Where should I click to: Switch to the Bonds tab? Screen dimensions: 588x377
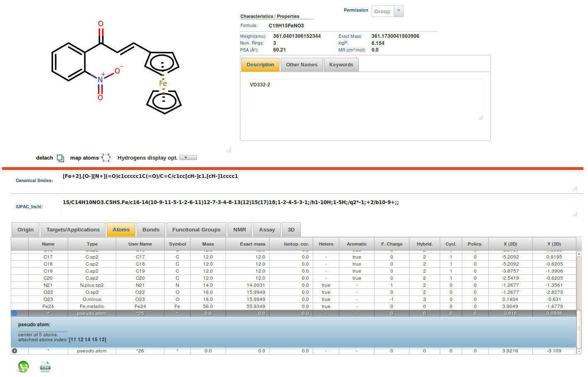coord(151,229)
